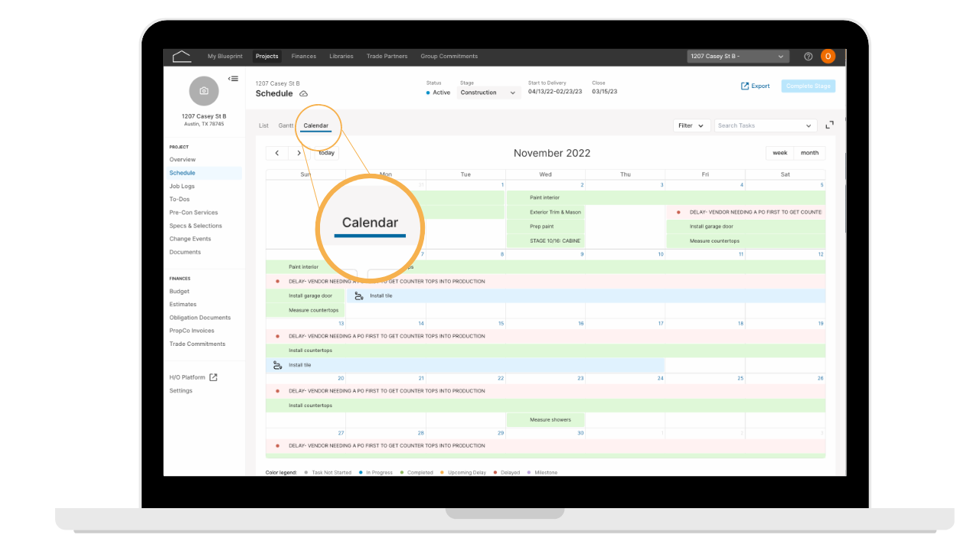Click H/O Platform external link icon

pyautogui.click(x=214, y=377)
